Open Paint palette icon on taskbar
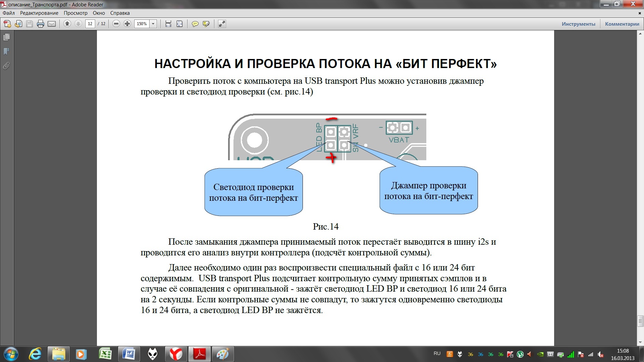Image resolution: width=644 pixels, height=362 pixels. click(223, 354)
